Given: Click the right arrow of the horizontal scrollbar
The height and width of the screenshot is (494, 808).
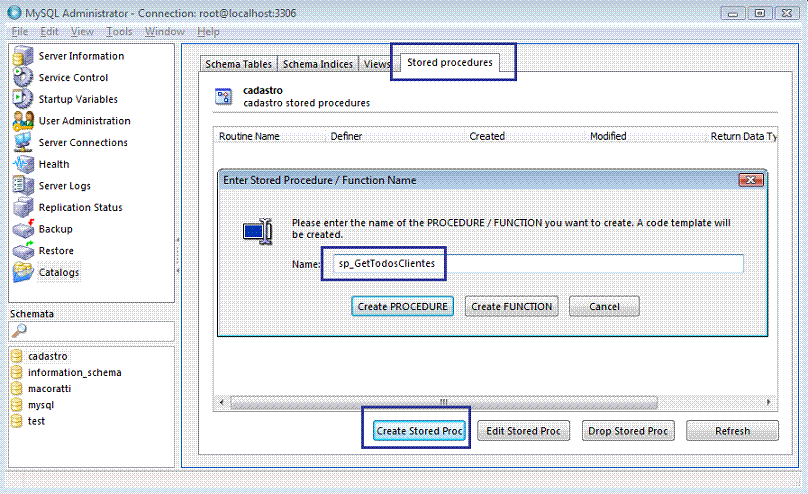Looking at the screenshot, I should point(768,402).
